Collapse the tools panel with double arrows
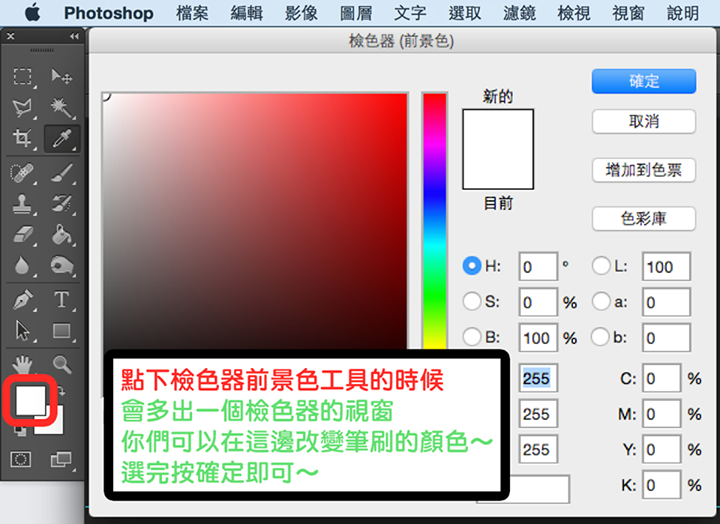The image size is (720, 524). click(x=74, y=36)
